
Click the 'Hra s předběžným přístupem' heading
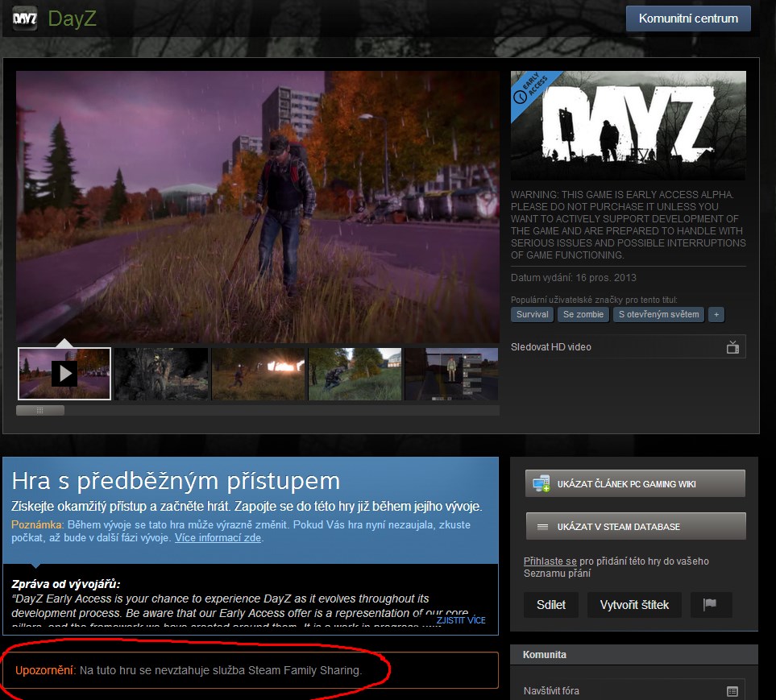[x=176, y=481]
